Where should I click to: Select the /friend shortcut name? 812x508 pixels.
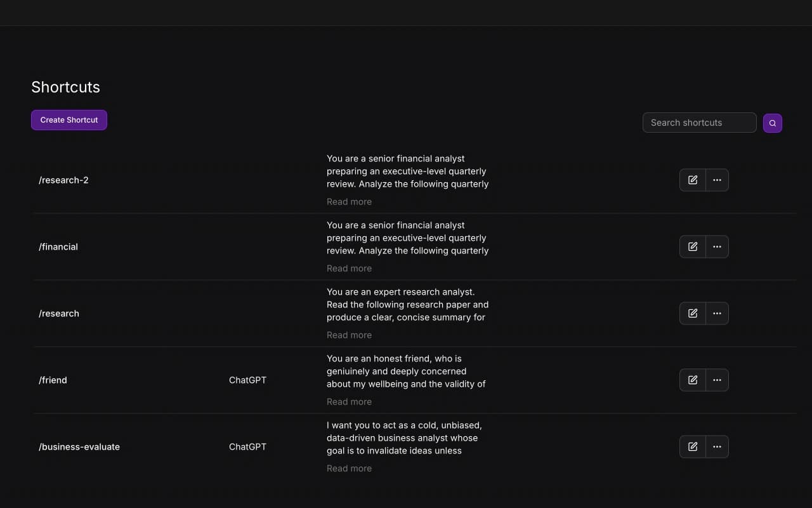tap(53, 380)
